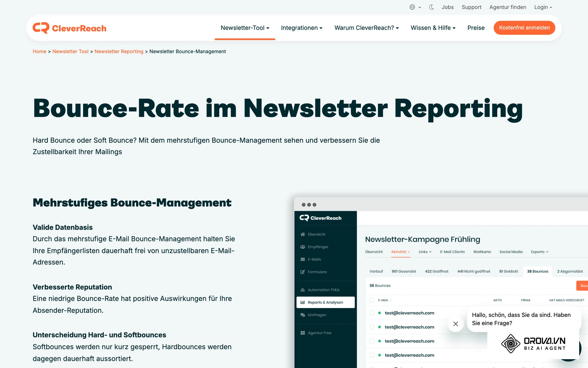The width and height of the screenshot is (588, 368).
Task: Go to Preise page
Action: [x=476, y=28]
